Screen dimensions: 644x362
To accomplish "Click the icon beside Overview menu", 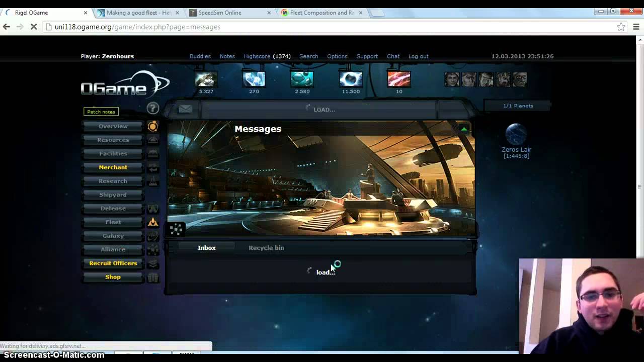I will point(153,126).
